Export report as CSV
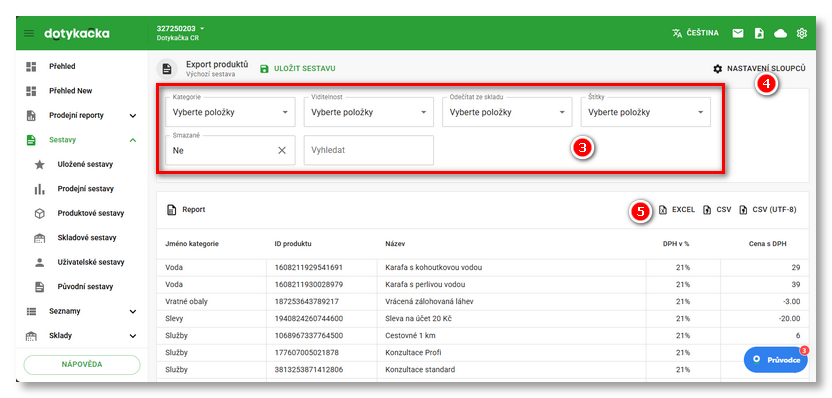 pos(717,210)
